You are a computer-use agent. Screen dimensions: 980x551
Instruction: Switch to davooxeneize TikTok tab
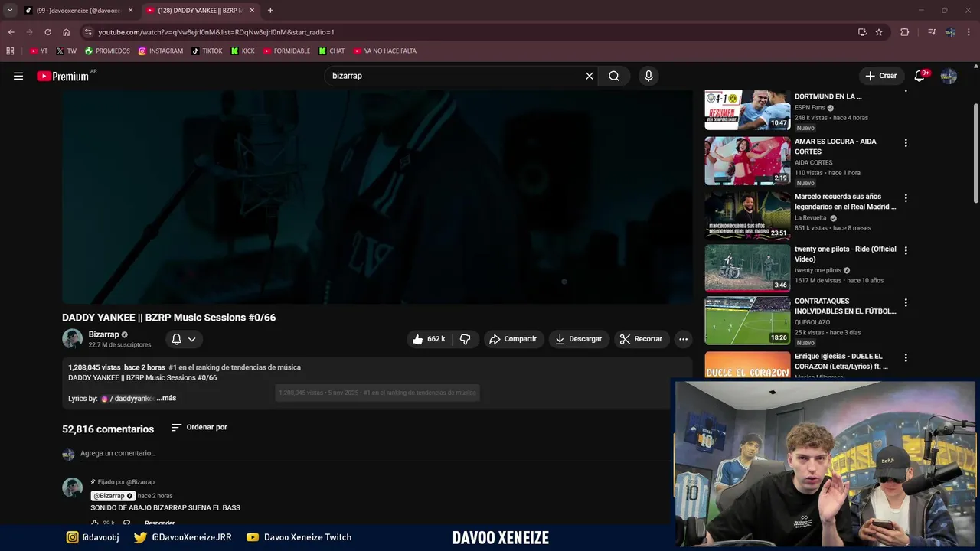click(x=78, y=11)
